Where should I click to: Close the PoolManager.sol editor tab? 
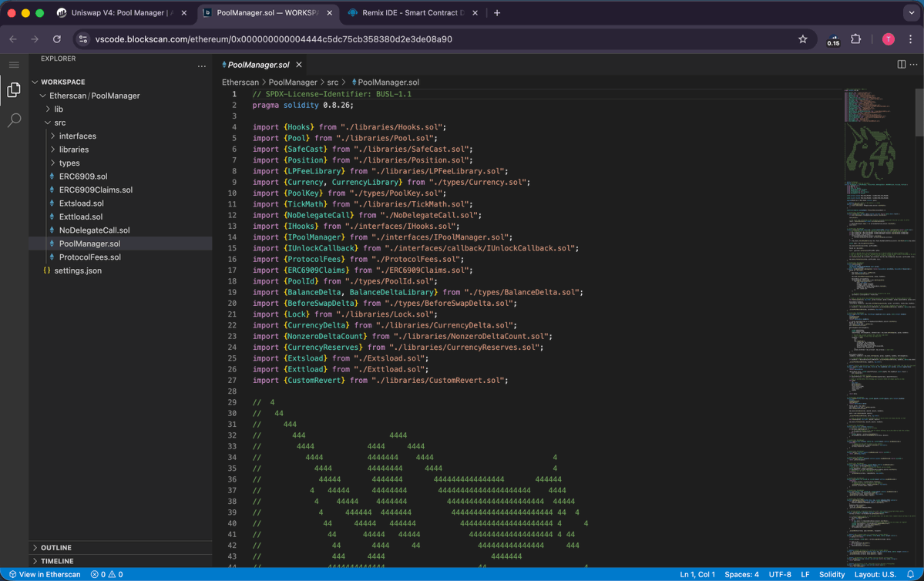pyautogui.click(x=299, y=65)
